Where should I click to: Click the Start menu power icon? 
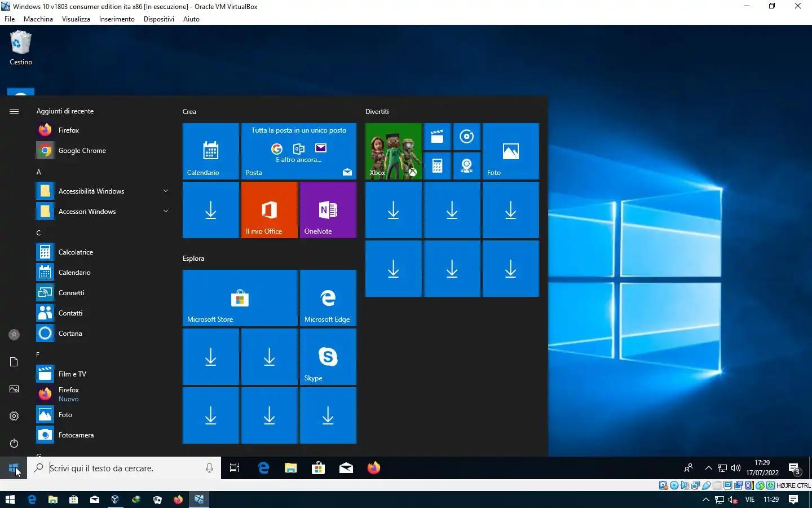[14, 443]
